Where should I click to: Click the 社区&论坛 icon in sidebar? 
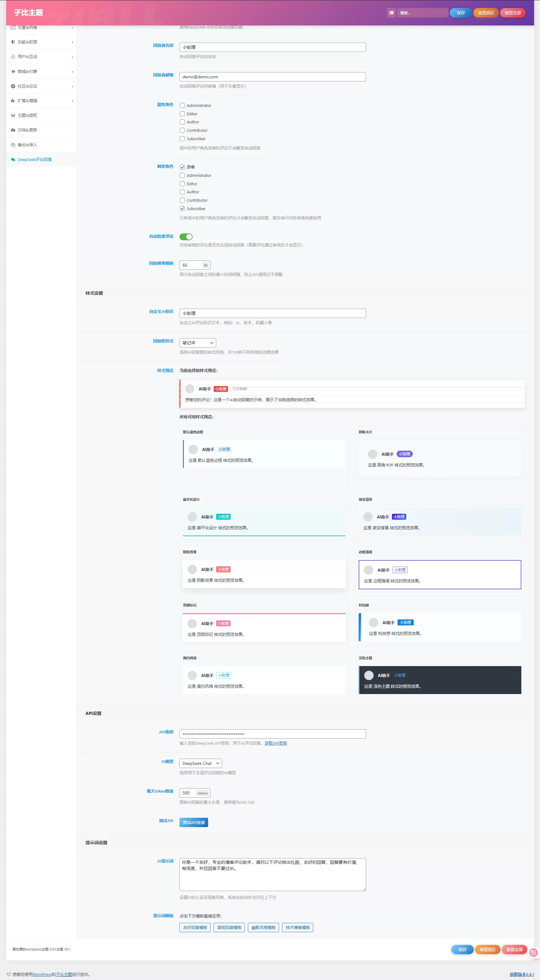click(13, 86)
